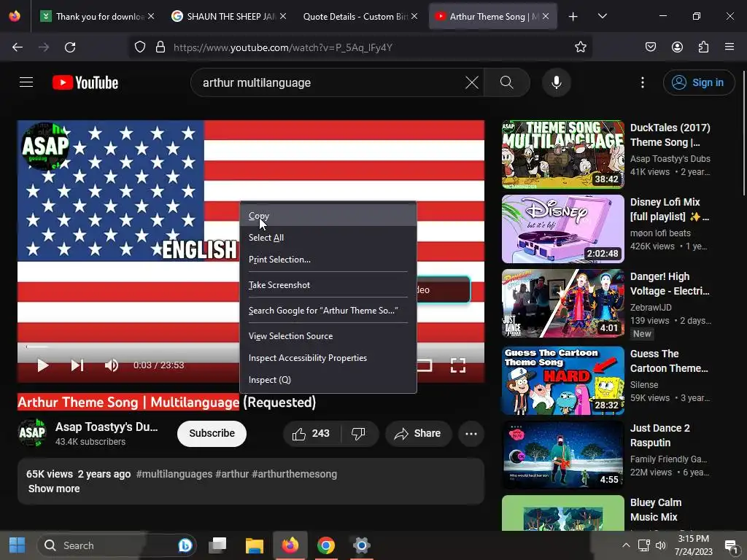Open a new tab with plus
Image resolution: width=747 pixels, height=560 pixels.
573,17
